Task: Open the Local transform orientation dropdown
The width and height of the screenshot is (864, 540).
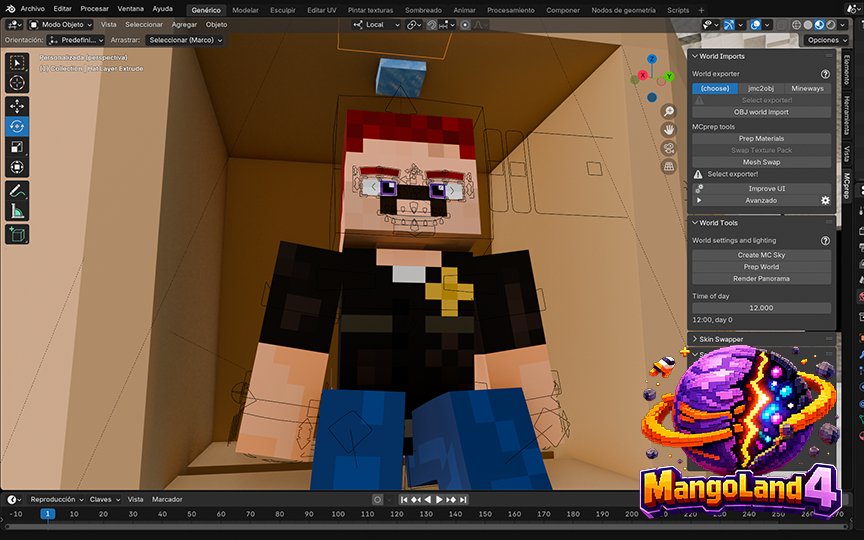Action: click(x=376, y=25)
